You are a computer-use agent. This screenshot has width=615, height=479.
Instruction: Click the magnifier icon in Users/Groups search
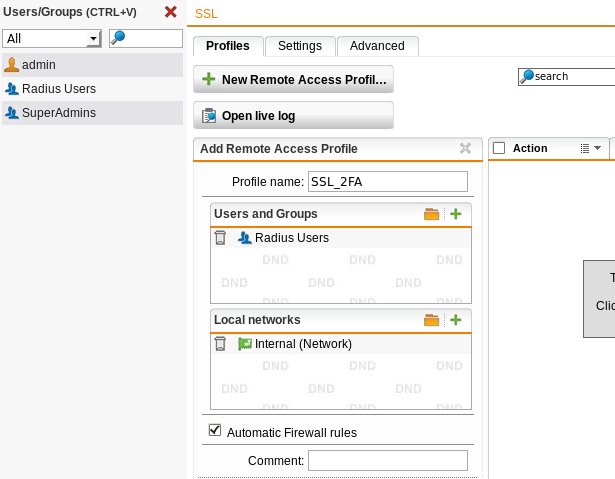click(x=118, y=38)
